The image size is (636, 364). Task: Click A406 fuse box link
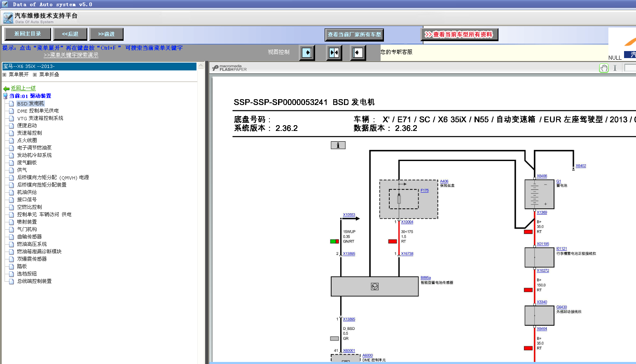tap(444, 181)
